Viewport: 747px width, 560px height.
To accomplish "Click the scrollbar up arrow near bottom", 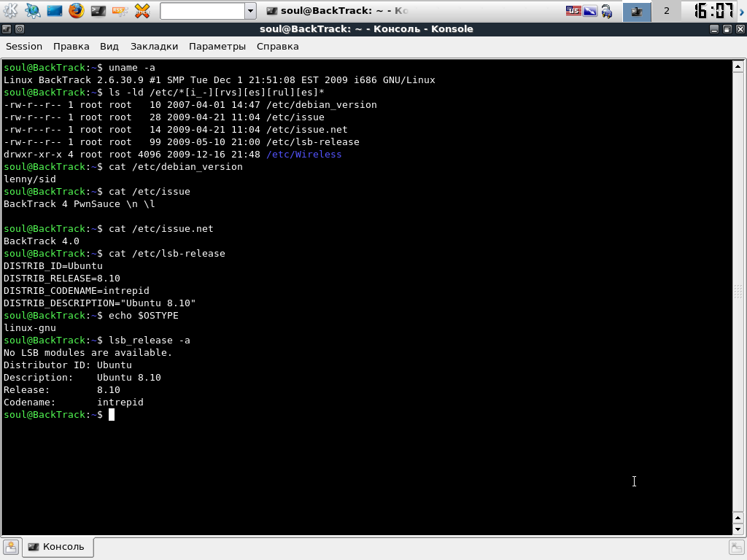I will 738,518.
